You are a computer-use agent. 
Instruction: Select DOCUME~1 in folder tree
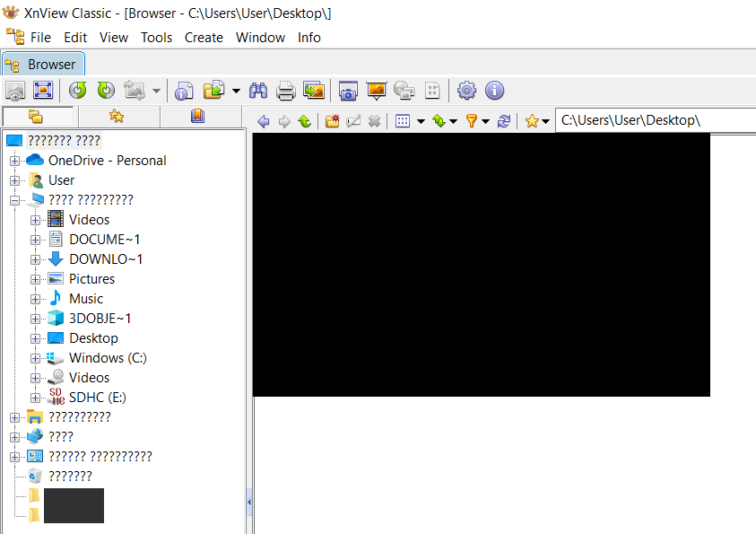click(104, 240)
